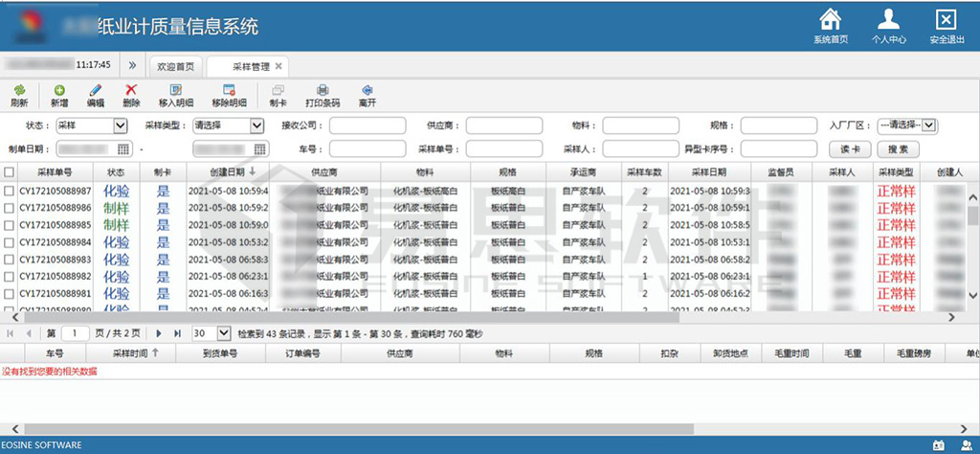Screen dimensions: 980x454
Task: Click the 搜索 button
Action: (898, 149)
